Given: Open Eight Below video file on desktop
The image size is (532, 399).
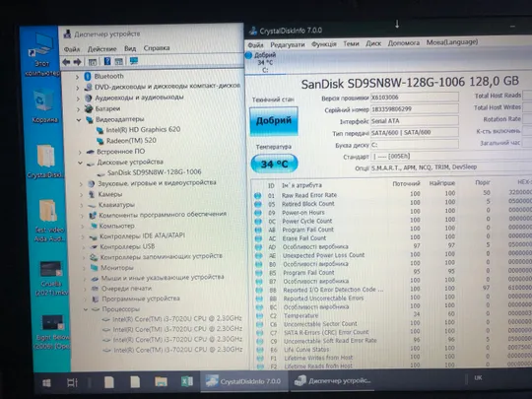Looking at the screenshot, I should point(53,333).
